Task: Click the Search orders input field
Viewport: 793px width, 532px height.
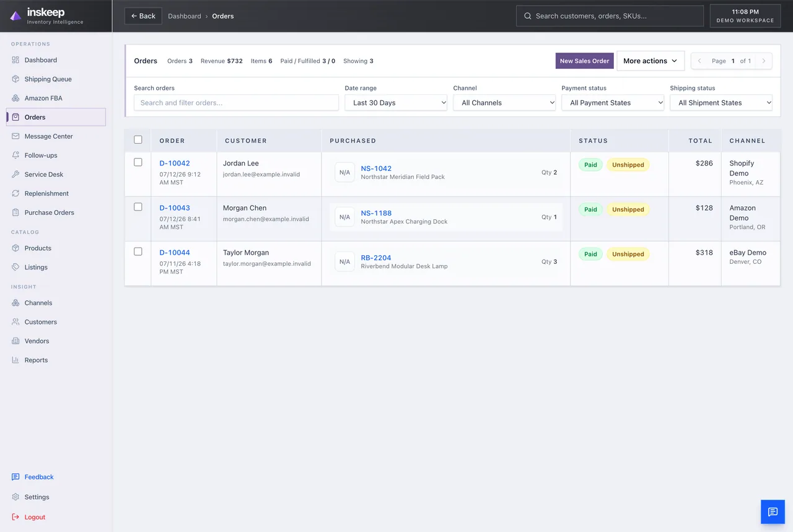Action: pyautogui.click(x=236, y=103)
